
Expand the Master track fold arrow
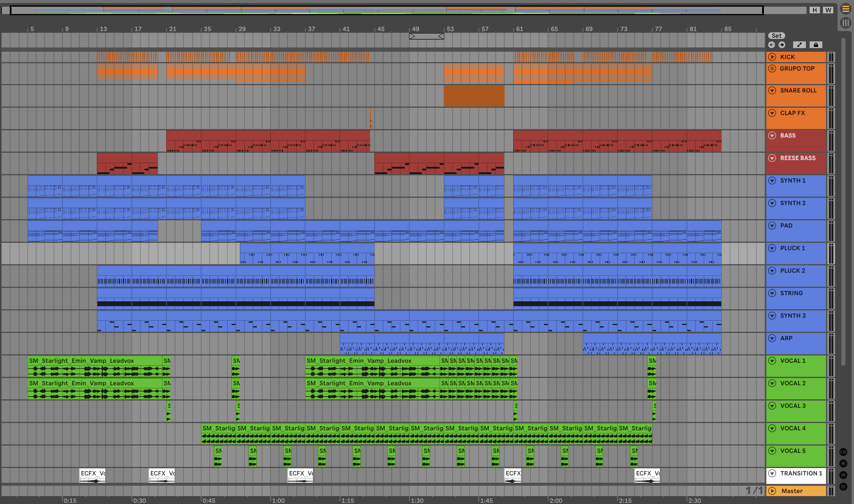(772, 491)
